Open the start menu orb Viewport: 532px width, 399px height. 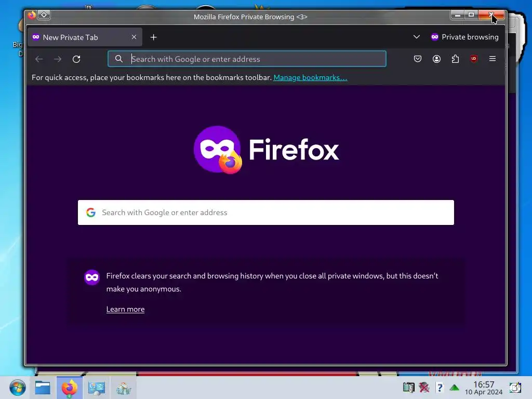tap(17, 388)
